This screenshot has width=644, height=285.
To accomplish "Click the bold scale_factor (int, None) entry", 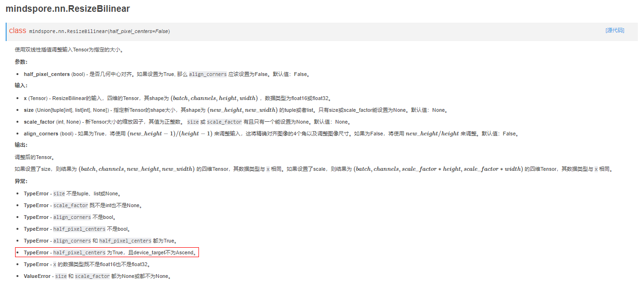I will pos(39,122).
